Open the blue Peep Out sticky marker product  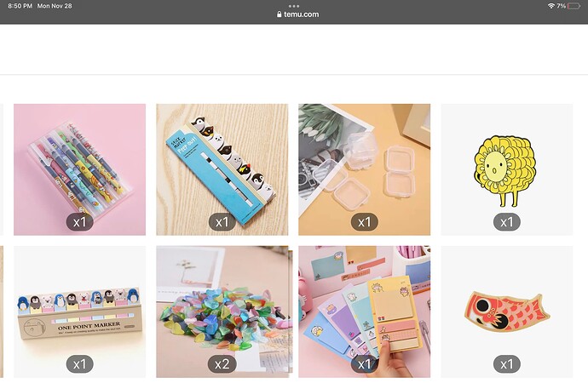tap(222, 169)
